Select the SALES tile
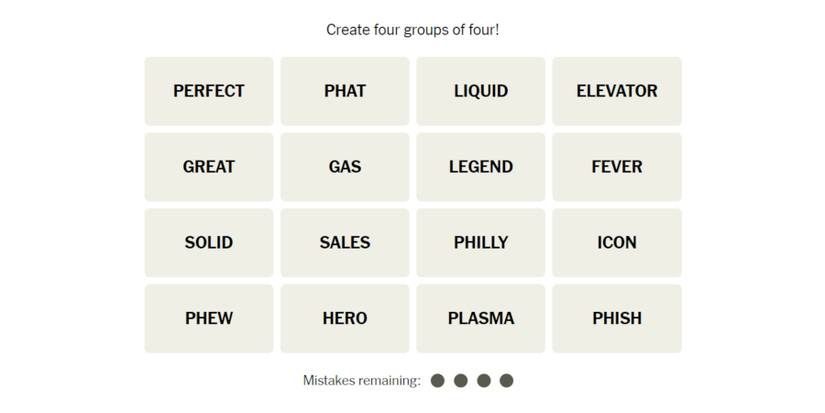Image resolution: width=825 pixels, height=413 pixels. [344, 243]
